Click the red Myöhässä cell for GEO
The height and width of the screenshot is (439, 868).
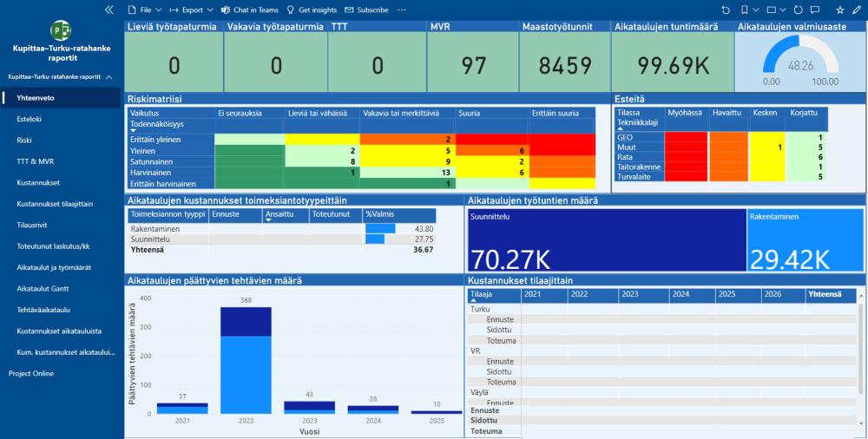point(687,137)
